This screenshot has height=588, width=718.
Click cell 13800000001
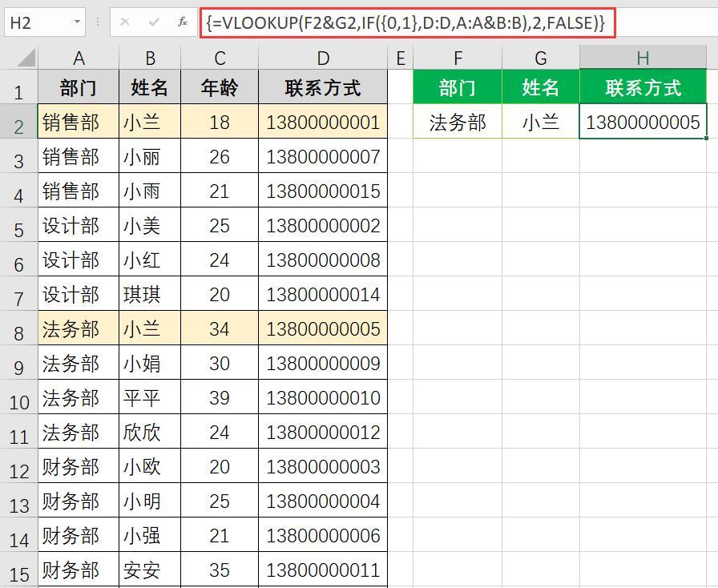pyautogui.click(x=323, y=121)
